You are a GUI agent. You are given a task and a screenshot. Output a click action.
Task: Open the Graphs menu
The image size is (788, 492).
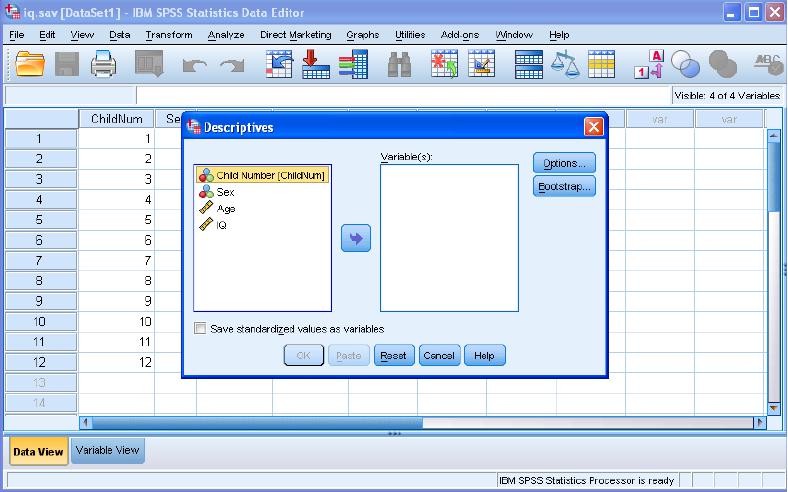[362, 35]
